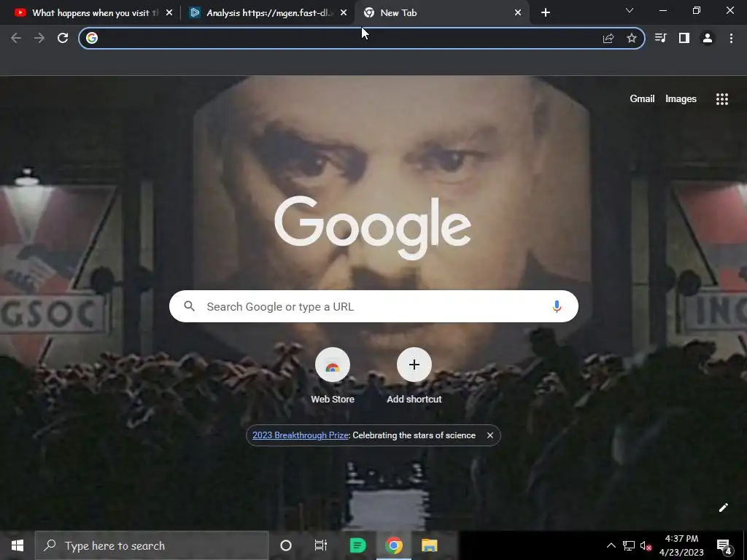Open the side panel

[x=684, y=38]
